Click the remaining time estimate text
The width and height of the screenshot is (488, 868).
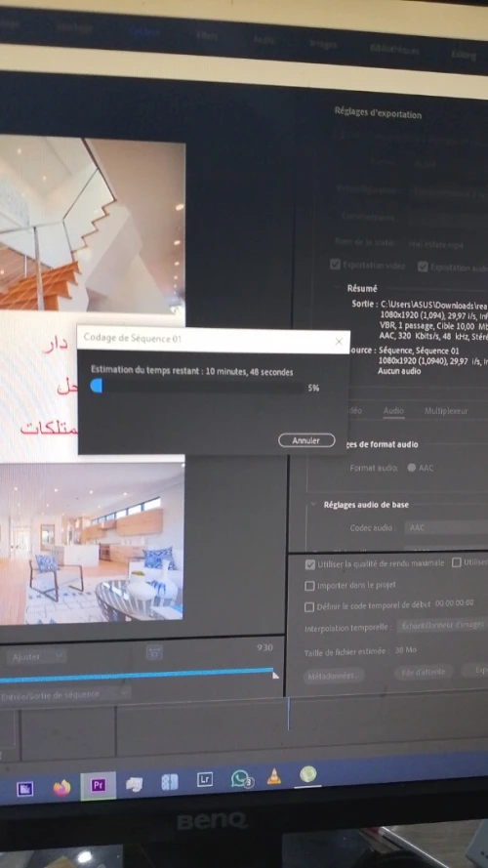(192, 371)
